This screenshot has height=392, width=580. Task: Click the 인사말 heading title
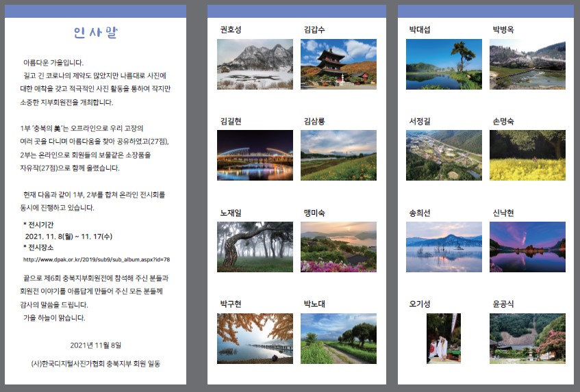click(96, 34)
